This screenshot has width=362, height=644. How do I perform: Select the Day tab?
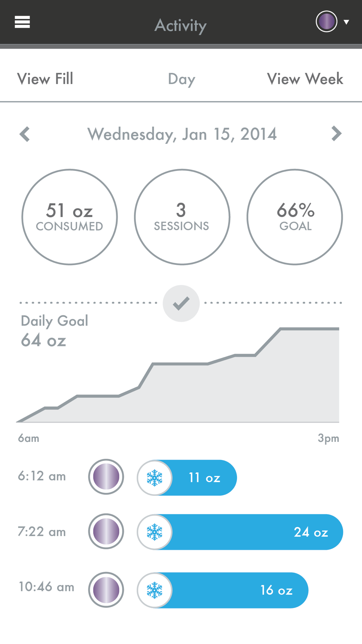(x=181, y=79)
